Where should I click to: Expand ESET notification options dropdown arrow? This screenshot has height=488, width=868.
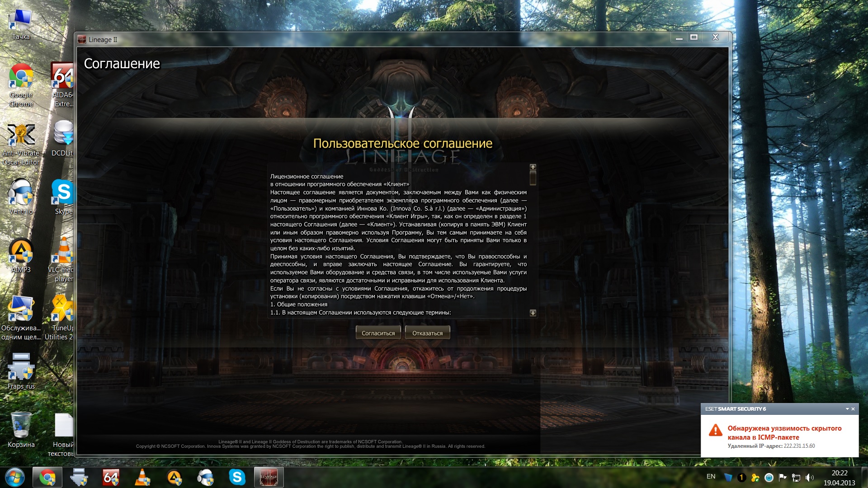coord(847,409)
